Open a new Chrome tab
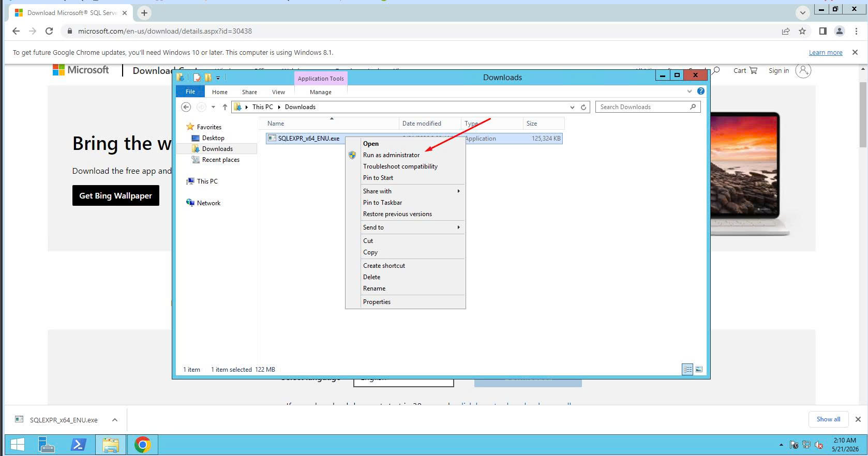This screenshot has width=868, height=456. [x=144, y=13]
